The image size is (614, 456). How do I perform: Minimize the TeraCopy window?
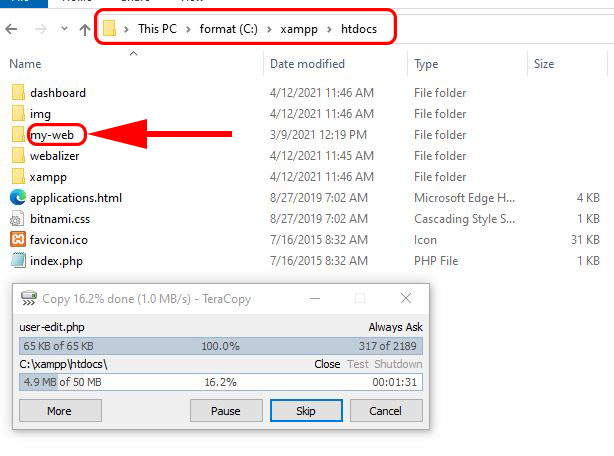315,299
